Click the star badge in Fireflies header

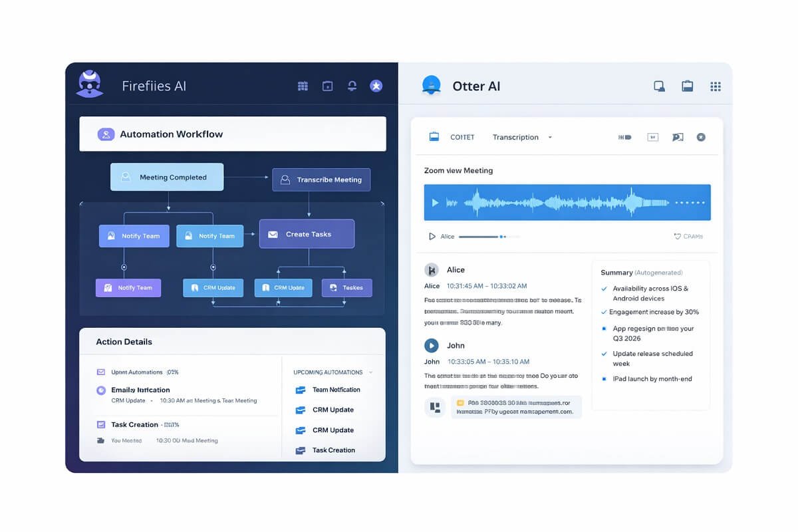[x=376, y=86]
